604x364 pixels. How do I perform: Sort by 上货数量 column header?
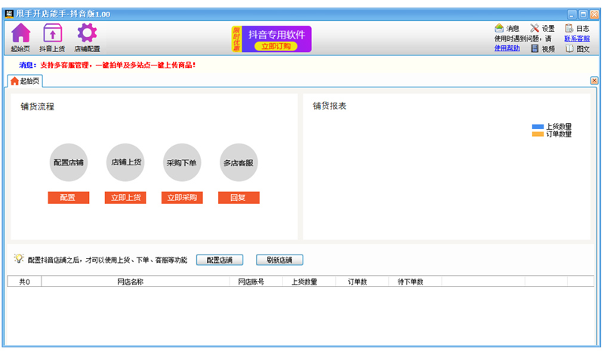click(309, 282)
